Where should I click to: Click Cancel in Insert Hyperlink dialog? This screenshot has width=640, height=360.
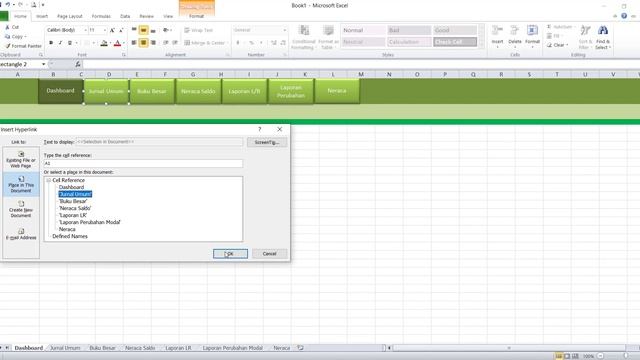269,254
